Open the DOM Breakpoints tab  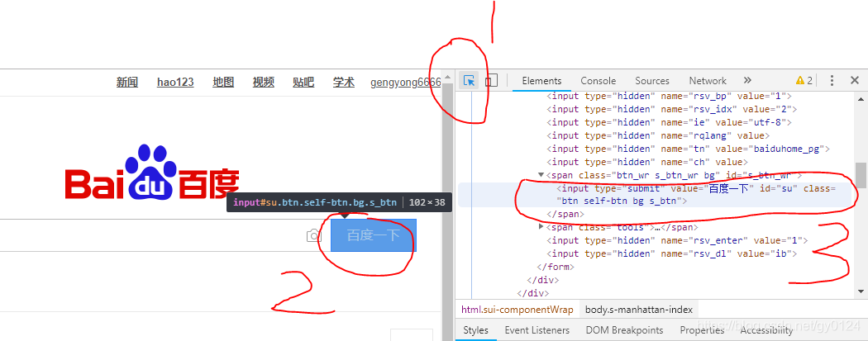[624, 330]
